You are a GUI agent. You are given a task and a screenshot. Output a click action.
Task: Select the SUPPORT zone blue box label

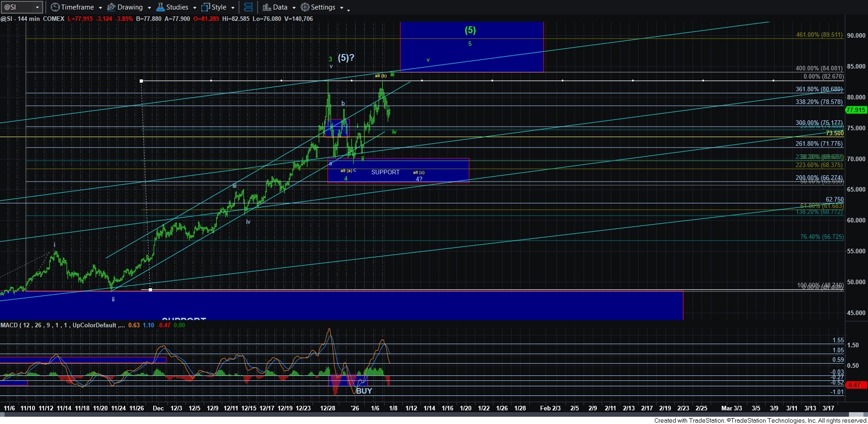click(385, 172)
